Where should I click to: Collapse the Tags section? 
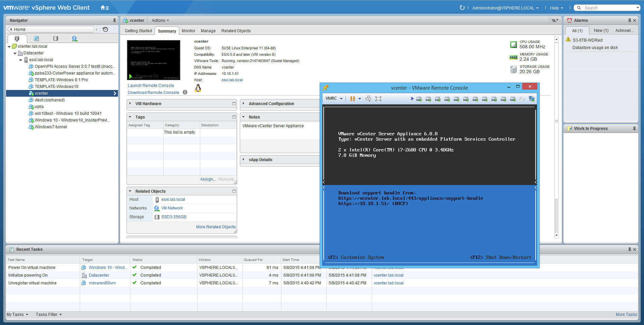pos(130,117)
